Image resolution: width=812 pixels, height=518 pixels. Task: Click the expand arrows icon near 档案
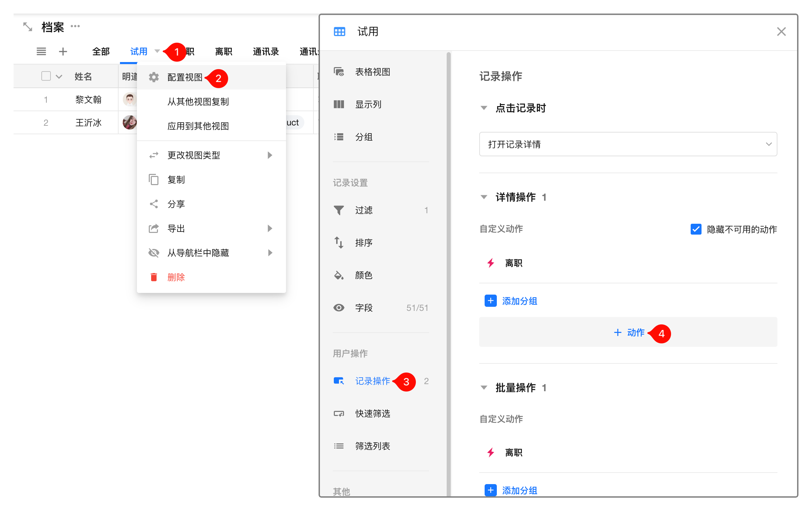click(x=27, y=27)
